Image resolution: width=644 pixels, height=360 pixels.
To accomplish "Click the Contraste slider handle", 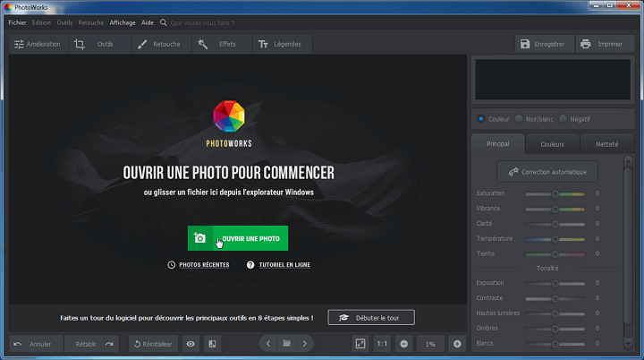I will (x=555, y=298).
